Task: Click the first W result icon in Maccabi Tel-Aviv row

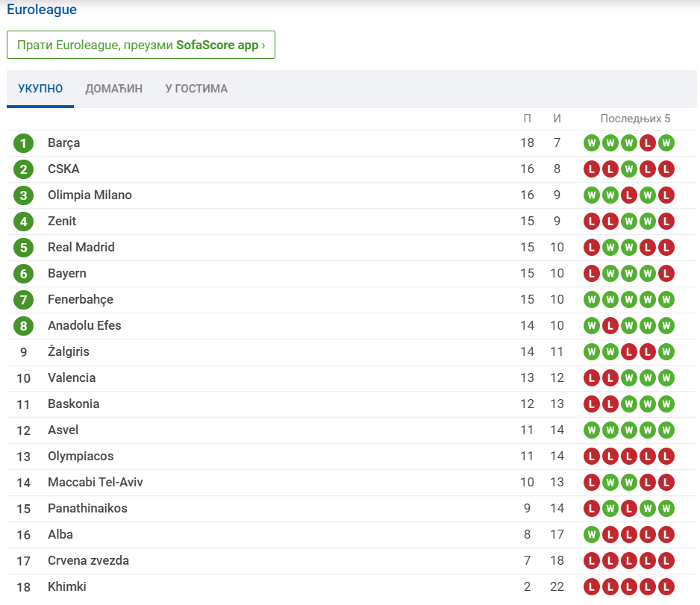Action: tap(610, 483)
